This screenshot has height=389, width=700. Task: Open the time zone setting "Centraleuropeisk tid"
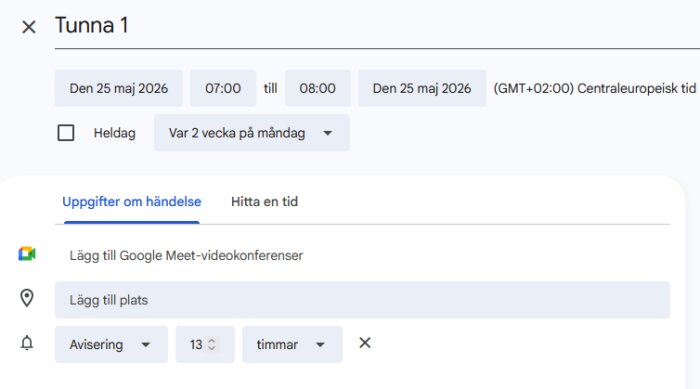tap(595, 88)
